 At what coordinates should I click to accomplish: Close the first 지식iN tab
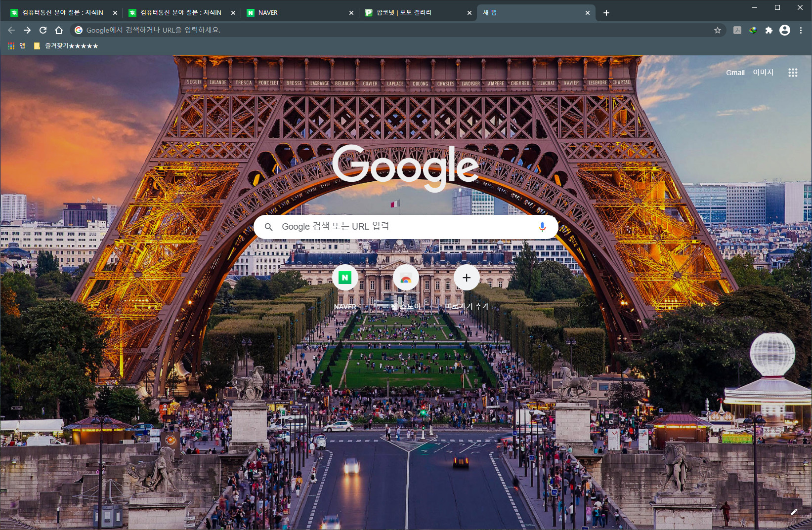coord(115,13)
